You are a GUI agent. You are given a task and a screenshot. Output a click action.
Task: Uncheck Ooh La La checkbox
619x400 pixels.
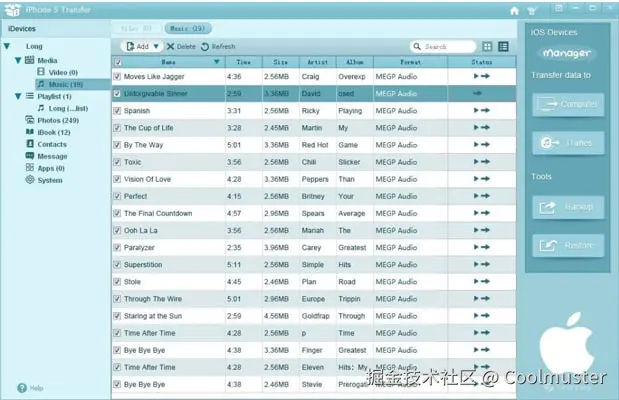(x=117, y=230)
